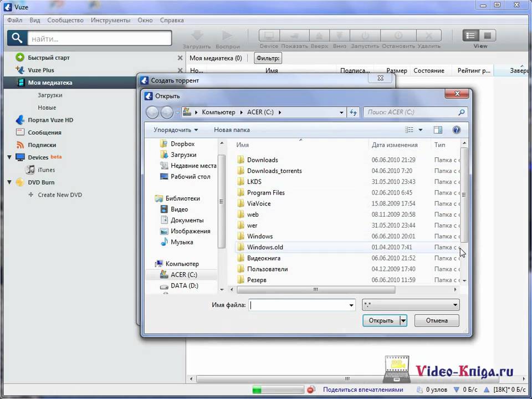This screenshot has width=532, height=399.
Task: Open the Справка menu
Action: click(172, 20)
